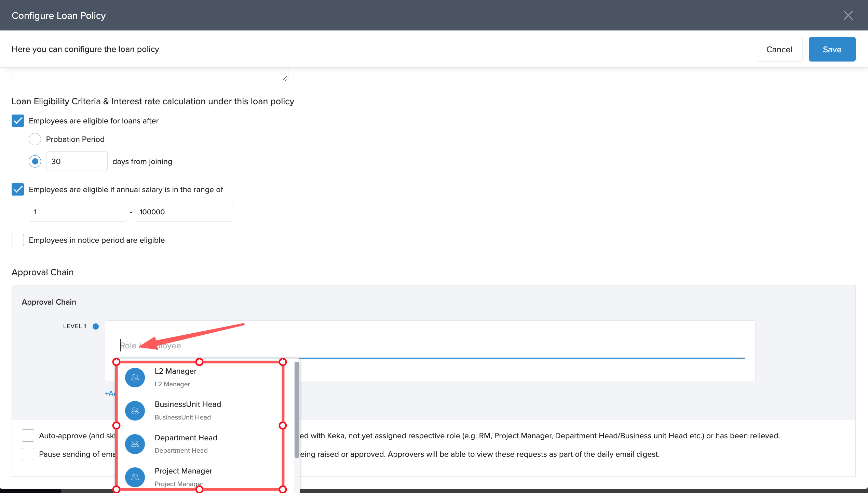Uncheck annual salary range eligibility checkbox
The image size is (868, 493).
click(18, 189)
